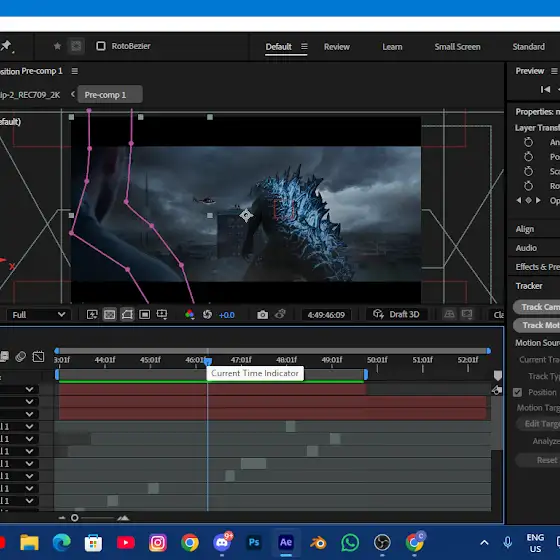Switch to the Review workspace

[337, 47]
